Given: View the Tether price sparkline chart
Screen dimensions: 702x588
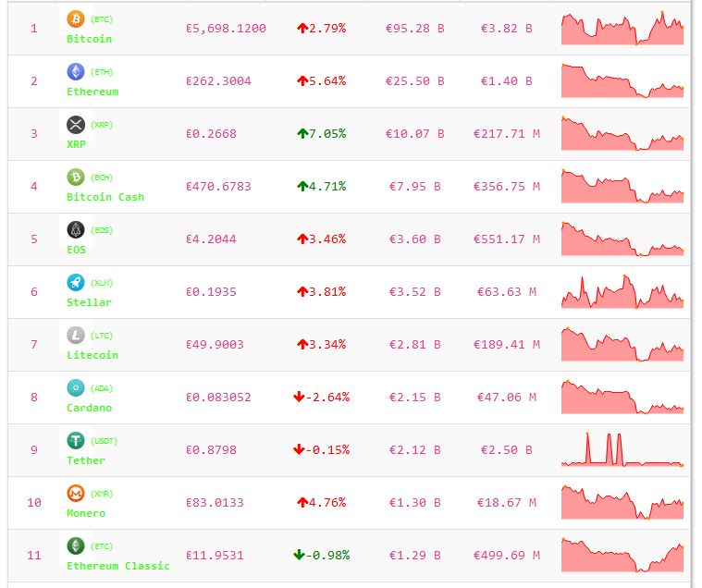Looking at the screenshot, I should (622, 450).
